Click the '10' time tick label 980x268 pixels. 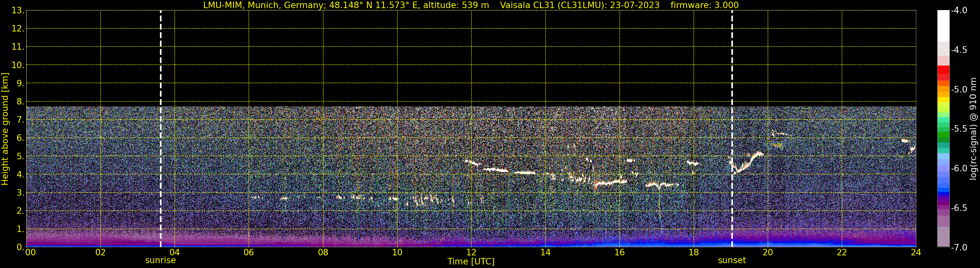(397, 252)
